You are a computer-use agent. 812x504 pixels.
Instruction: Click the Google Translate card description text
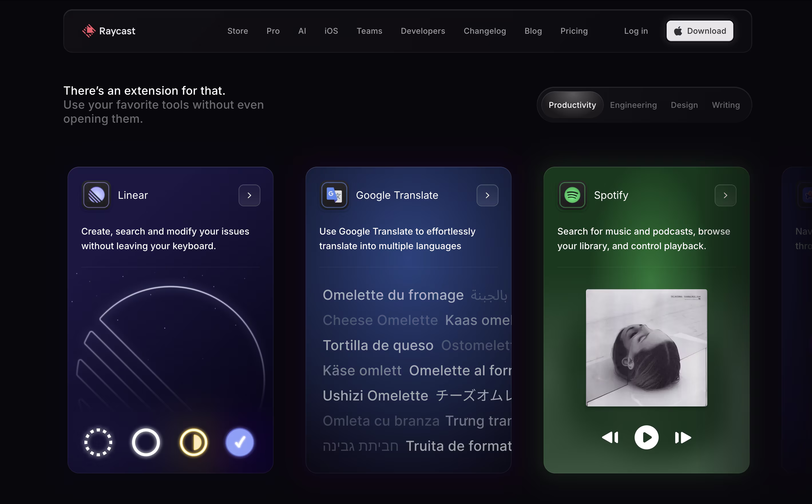point(397,239)
